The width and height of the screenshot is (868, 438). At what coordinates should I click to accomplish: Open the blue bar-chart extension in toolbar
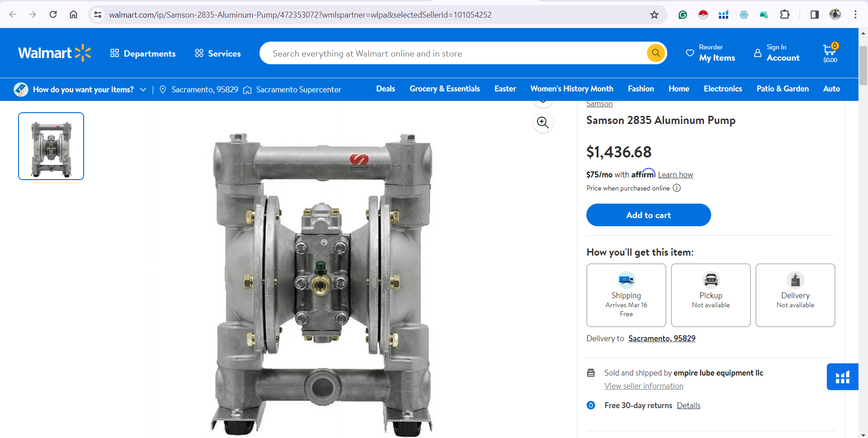(x=723, y=14)
